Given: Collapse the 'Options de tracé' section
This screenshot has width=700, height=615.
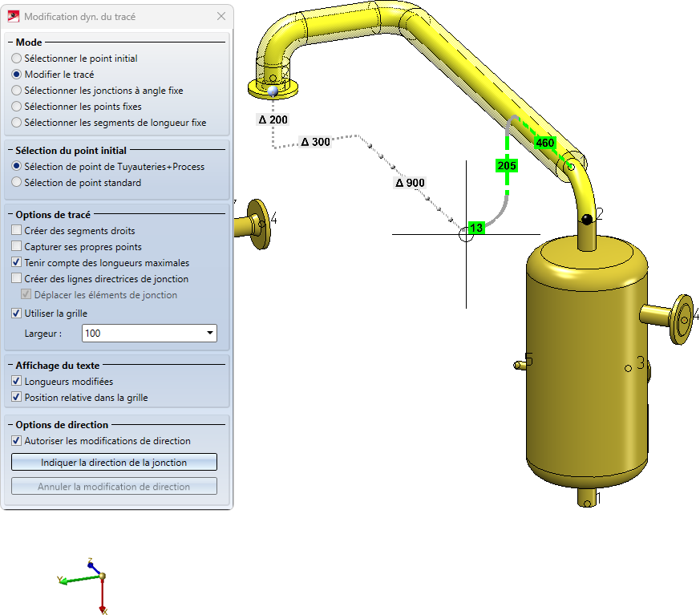Looking at the screenshot, I should pos(10,215).
